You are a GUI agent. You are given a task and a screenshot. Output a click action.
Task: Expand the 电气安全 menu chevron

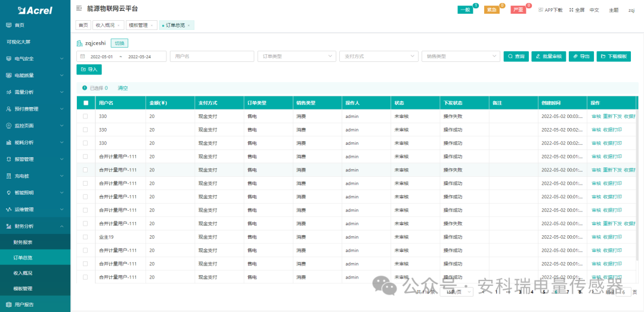click(x=61, y=58)
